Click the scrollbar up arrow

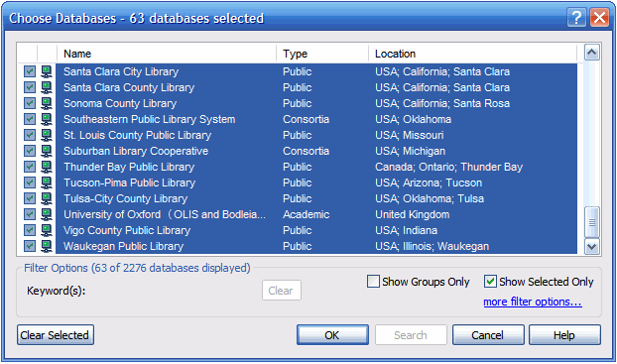[x=592, y=53]
